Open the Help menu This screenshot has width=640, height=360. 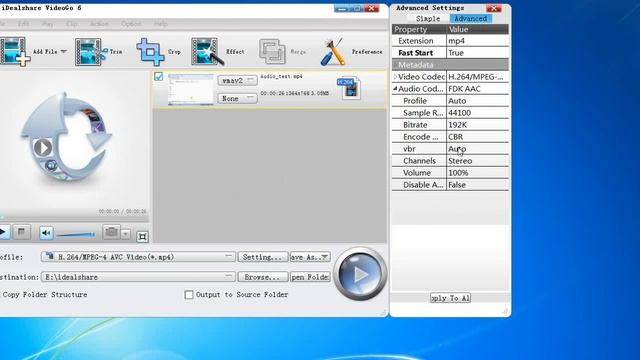point(161,24)
